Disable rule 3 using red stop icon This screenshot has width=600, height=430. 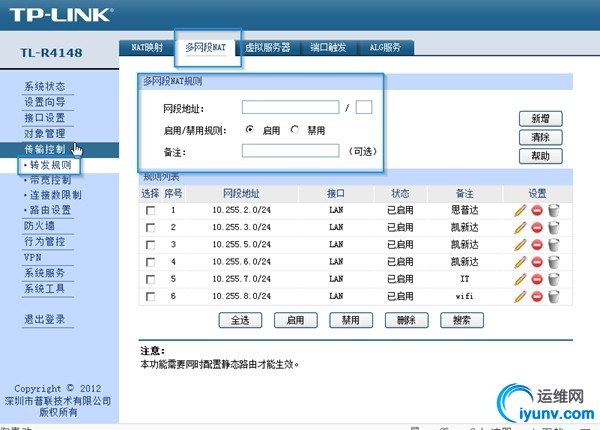pyautogui.click(x=537, y=245)
